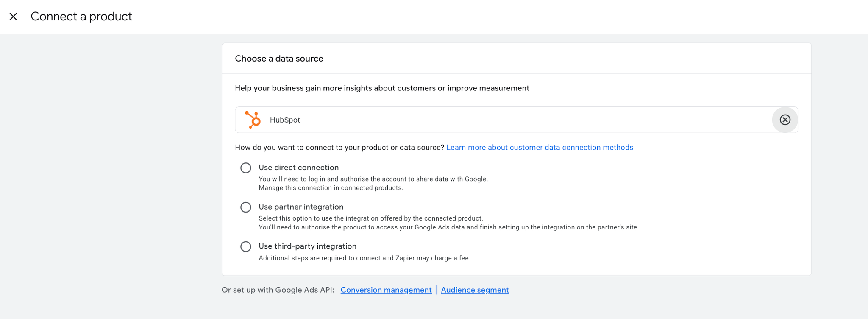Click the text about authorising on partner's site
Image resolution: width=868 pixels, height=319 pixels.
(x=448, y=227)
